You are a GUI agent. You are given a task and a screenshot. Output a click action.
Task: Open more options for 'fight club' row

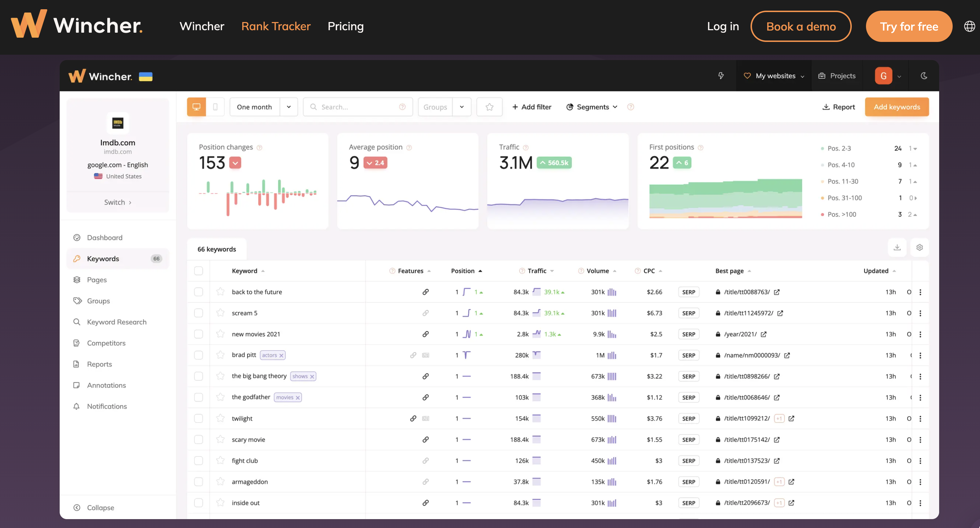(920, 460)
